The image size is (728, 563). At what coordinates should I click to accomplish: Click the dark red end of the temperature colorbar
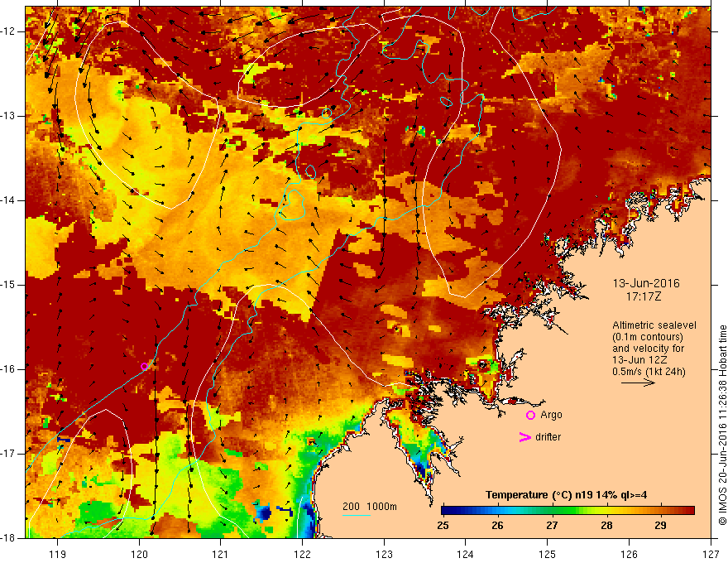(688, 511)
